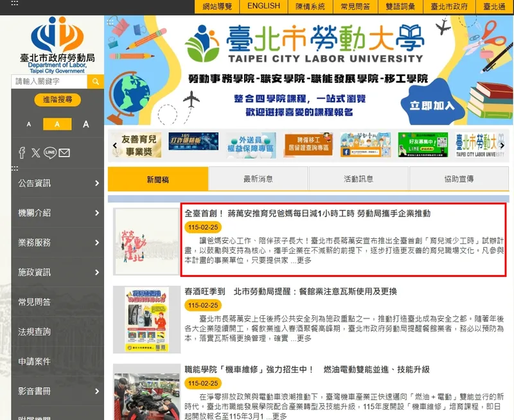
Task: Click the 勞動臺北 news thumbnail image
Action: 146,241
